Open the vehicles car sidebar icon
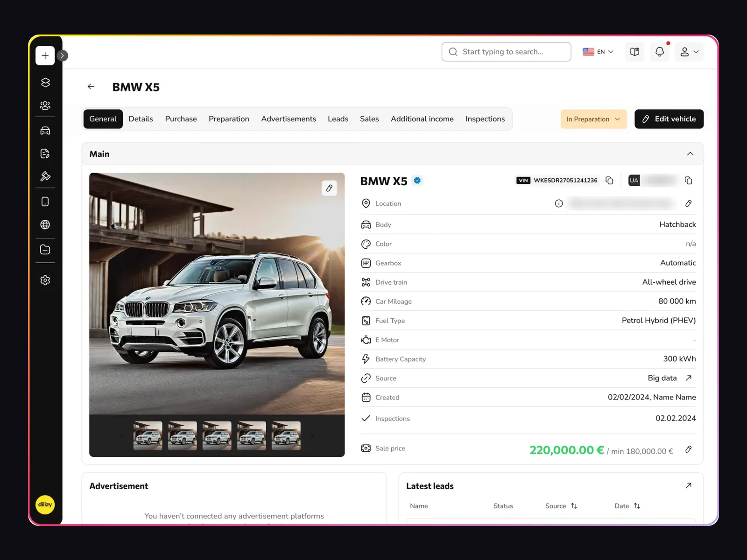This screenshot has height=560, width=747. click(x=45, y=131)
